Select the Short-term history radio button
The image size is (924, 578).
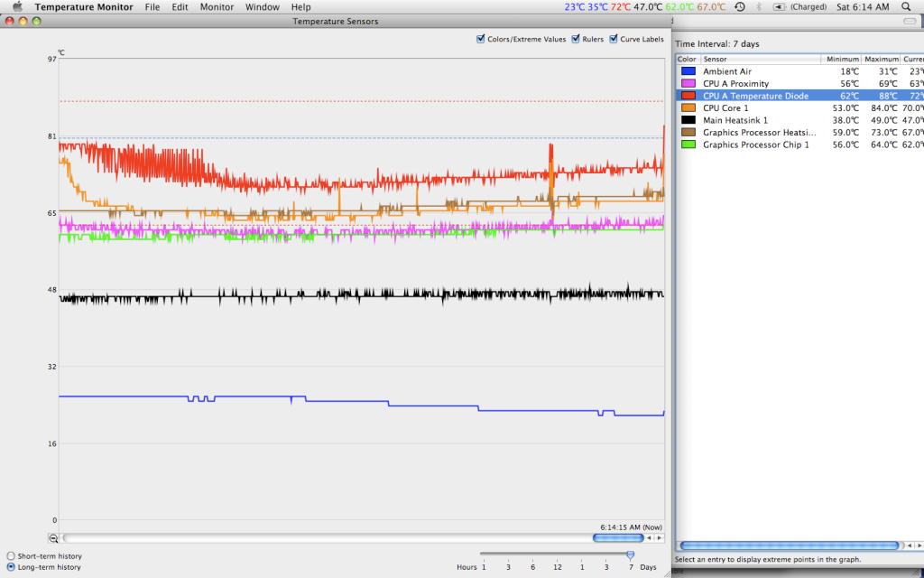pos(11,556)
